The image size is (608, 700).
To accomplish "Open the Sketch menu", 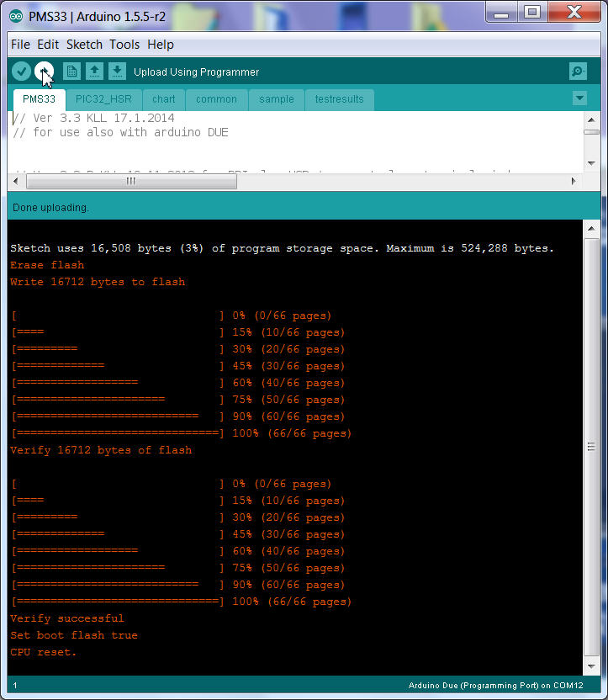I will point(84,45).
